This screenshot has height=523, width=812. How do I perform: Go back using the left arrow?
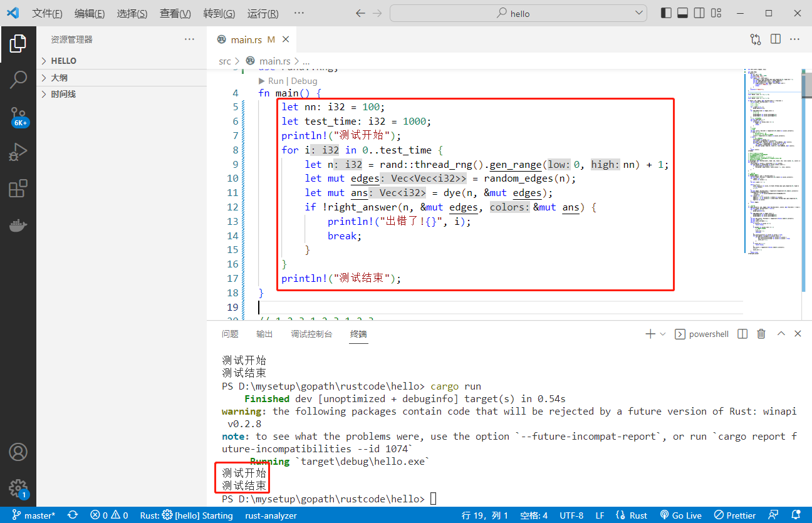pos(360,13)
